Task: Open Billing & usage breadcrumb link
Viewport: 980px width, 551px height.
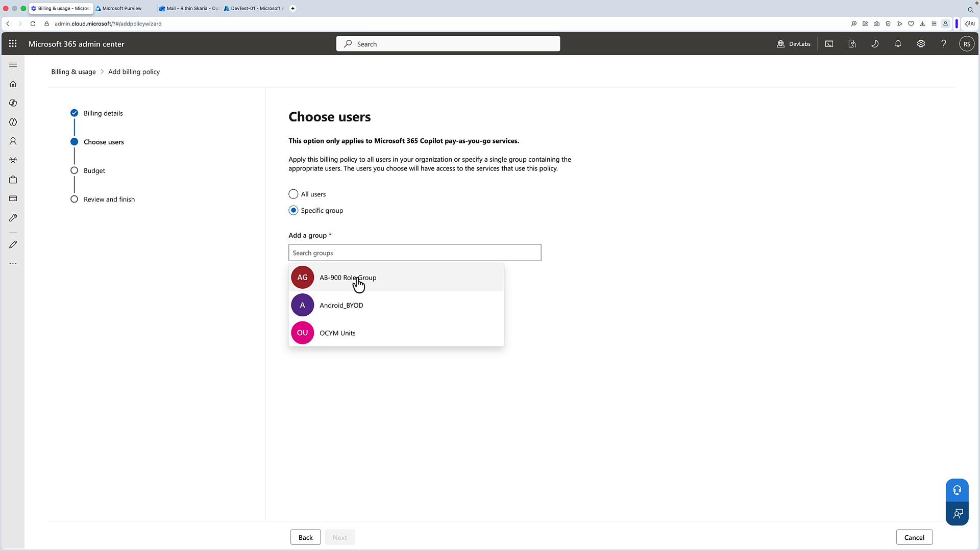Action: pyautogui.click(x=73, y=71)
